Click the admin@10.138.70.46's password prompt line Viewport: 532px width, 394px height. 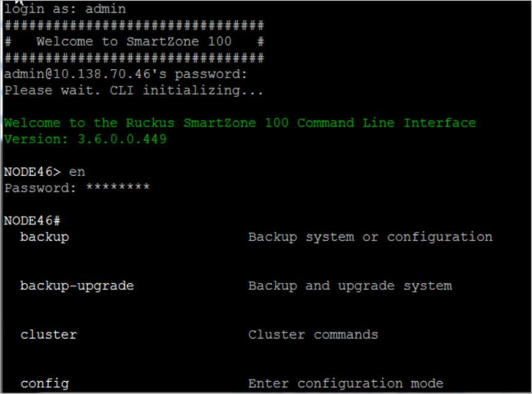pyautogui.click(x=125, y=74)
